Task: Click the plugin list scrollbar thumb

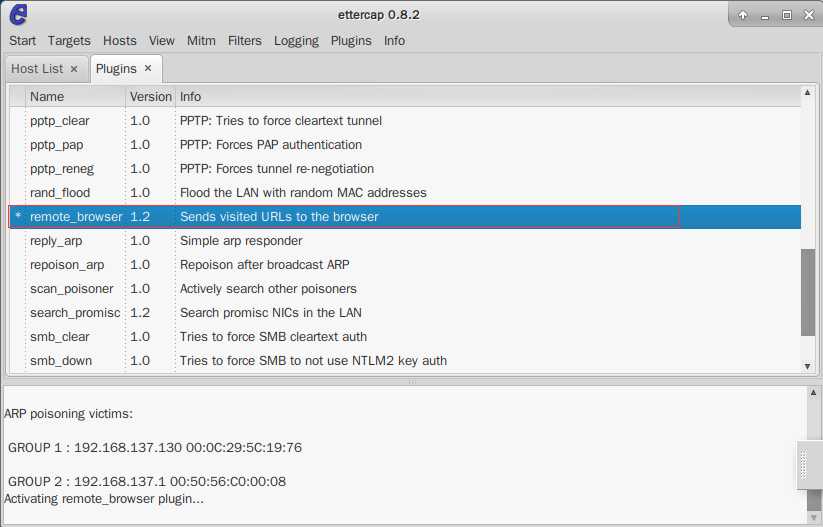Action: click(x=807, y=292)
